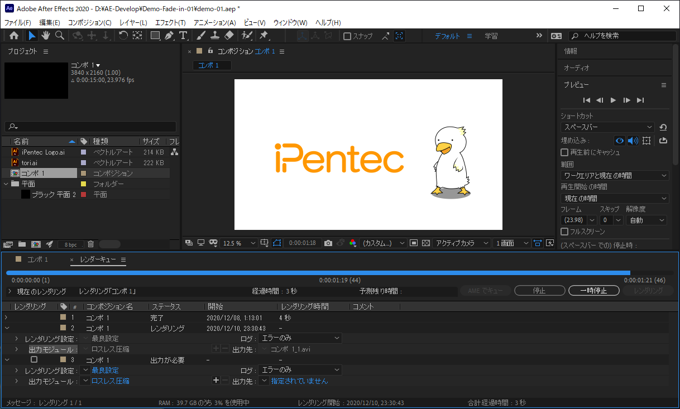Viewport: 680px width, 409px height.
Task: Add output module with plus button on item 3
Action: (216, 380)
